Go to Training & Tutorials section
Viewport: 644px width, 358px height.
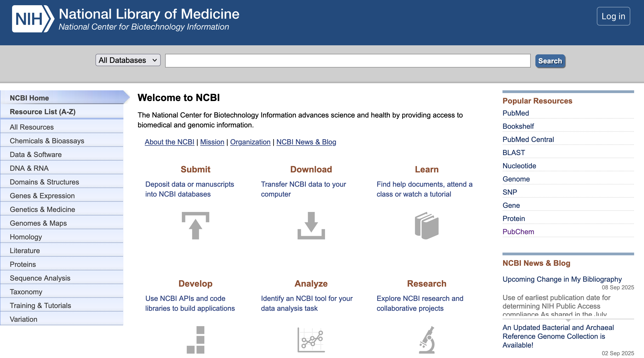tap(40, 306)
